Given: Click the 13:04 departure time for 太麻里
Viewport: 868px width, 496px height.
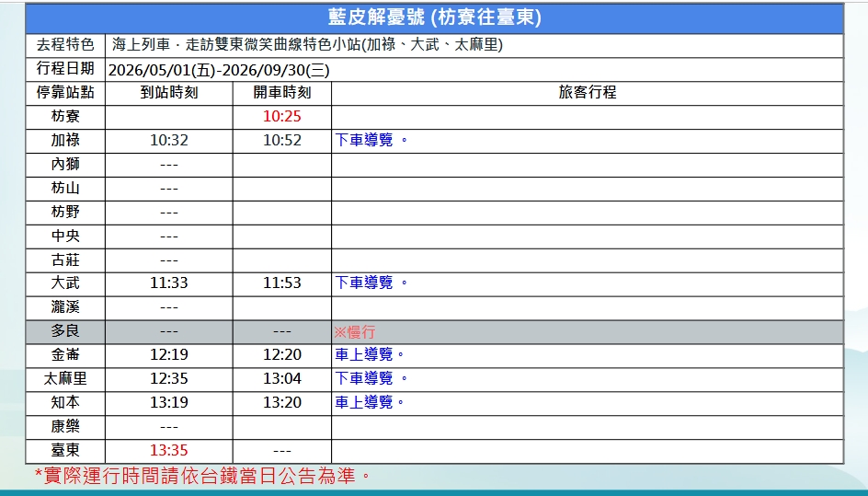Looking at the screenshot, I should click(281, 378).
